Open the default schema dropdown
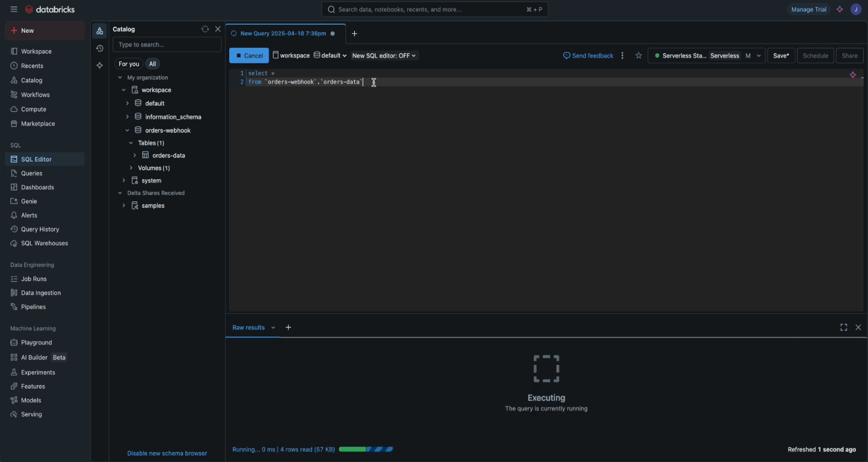The image size is (868, 462). (330, 56)
